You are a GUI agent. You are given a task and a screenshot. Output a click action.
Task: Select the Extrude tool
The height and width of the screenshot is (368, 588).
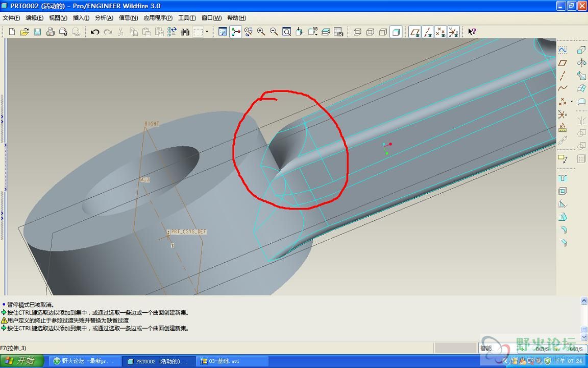click(581, 50)
